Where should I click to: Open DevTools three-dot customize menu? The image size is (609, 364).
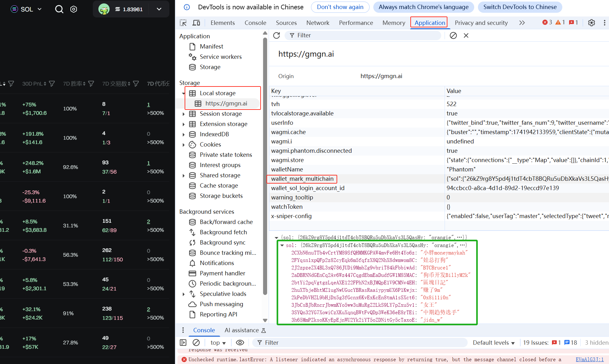604,23
